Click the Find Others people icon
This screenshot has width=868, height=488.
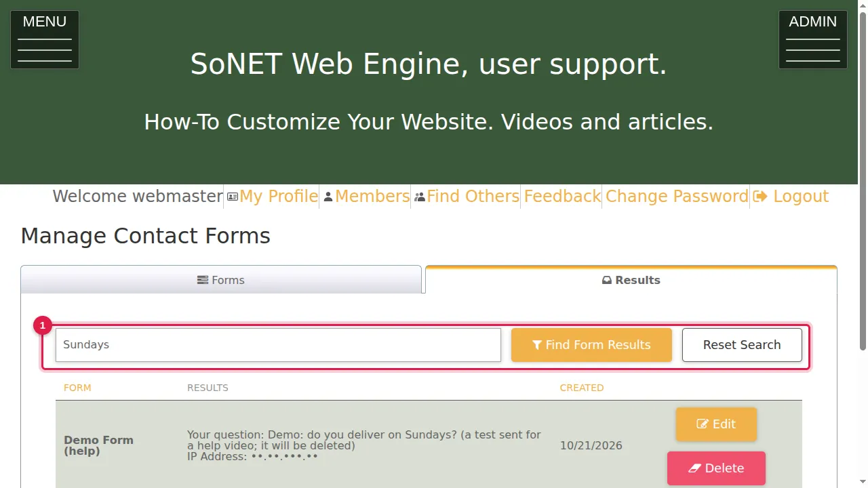(420, 197)
